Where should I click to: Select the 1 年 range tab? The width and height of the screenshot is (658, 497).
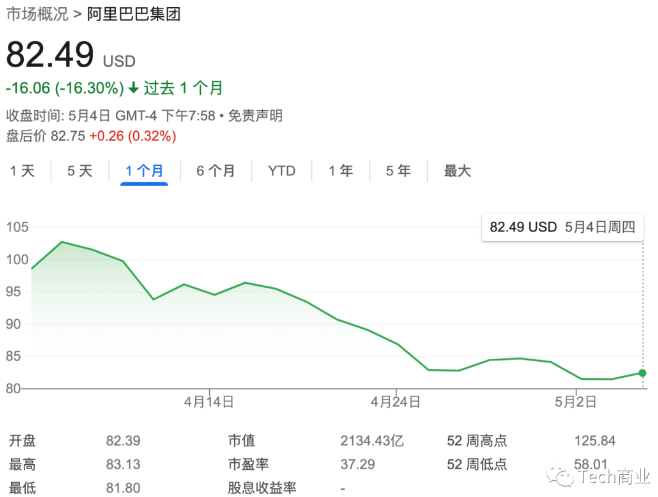(x=341, y=171)
